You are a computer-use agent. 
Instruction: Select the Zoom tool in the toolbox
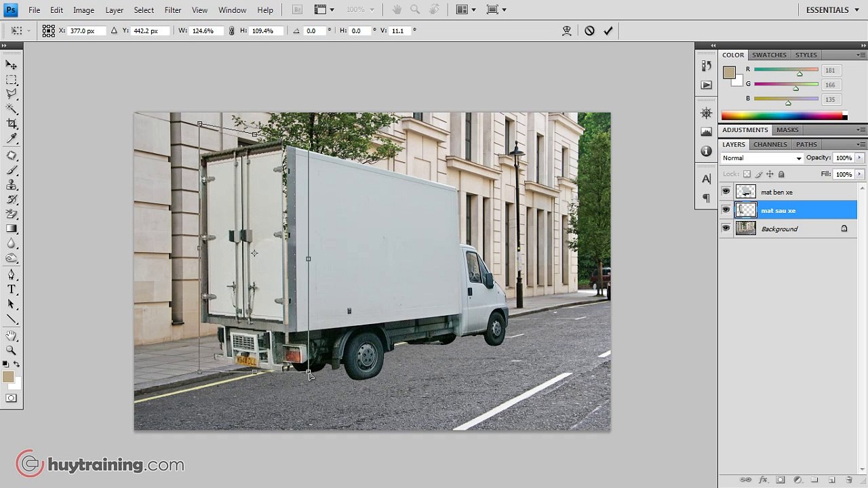point(12,350)
